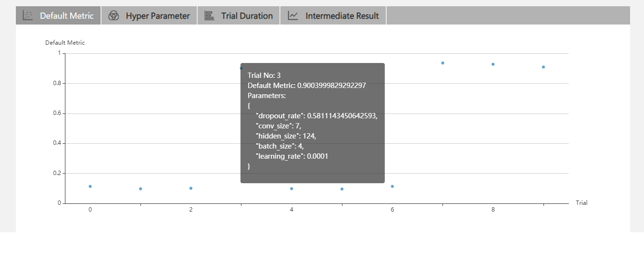644x264 pixels.
Task: Switch to the Hyper Parameter tab label
Action: pos(158,16)
